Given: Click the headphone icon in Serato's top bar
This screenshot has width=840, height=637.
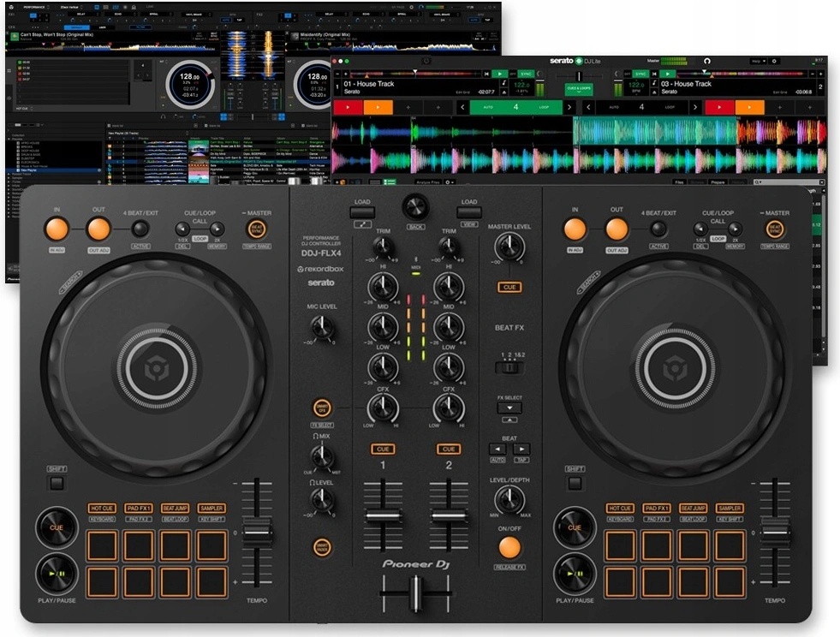Looking at the screenshot, I should point(707,61).
